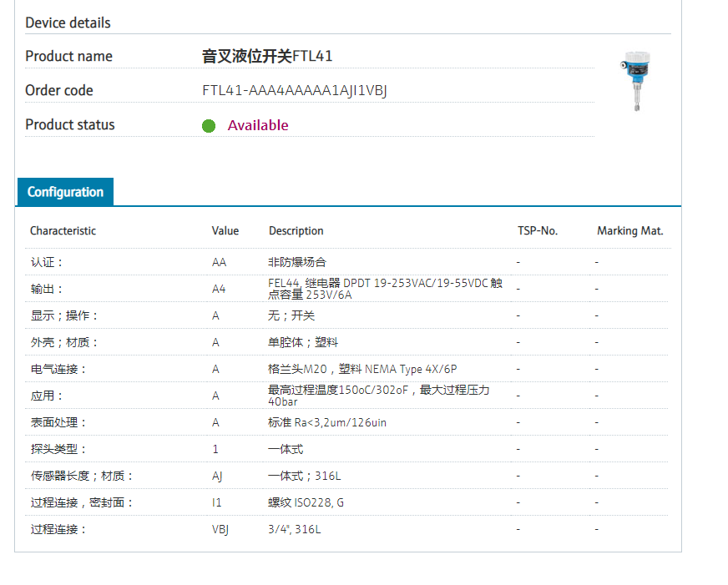Select the 认证 row value AA
The height and width of the screenshot is (585, 728).
pyautogui.click(x=219, y=262)
